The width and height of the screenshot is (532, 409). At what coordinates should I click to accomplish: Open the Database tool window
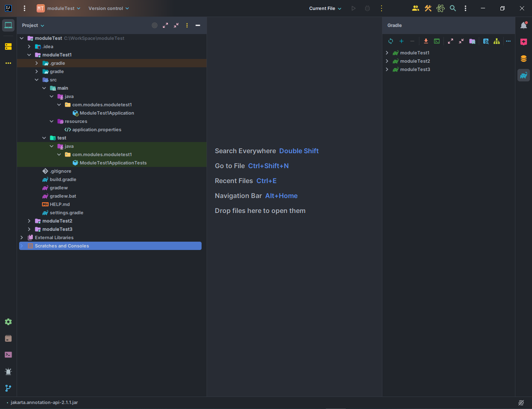click(524, 59)
